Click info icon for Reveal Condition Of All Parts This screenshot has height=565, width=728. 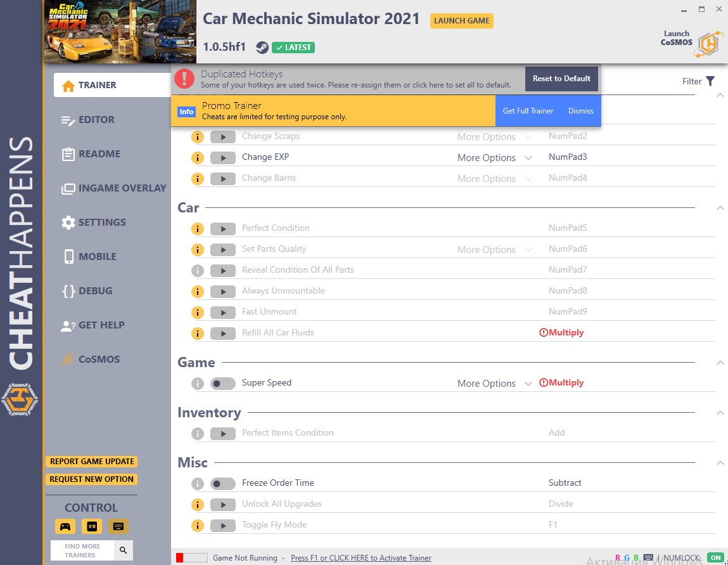coord(197,270)
